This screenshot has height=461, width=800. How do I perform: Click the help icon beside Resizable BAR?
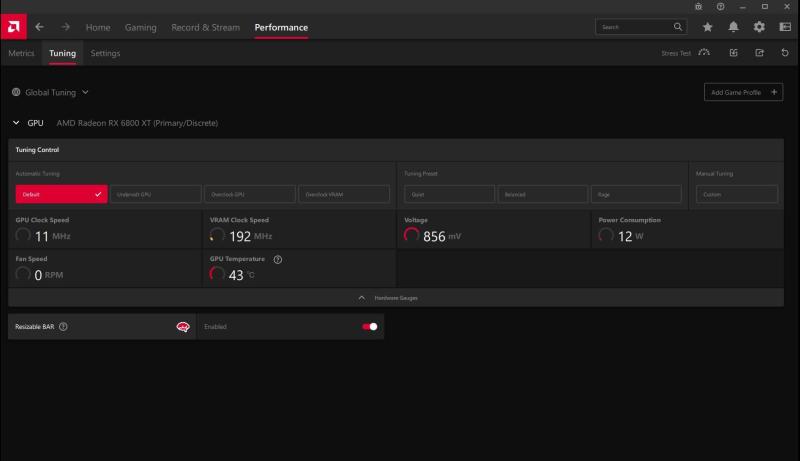(63, 327)
